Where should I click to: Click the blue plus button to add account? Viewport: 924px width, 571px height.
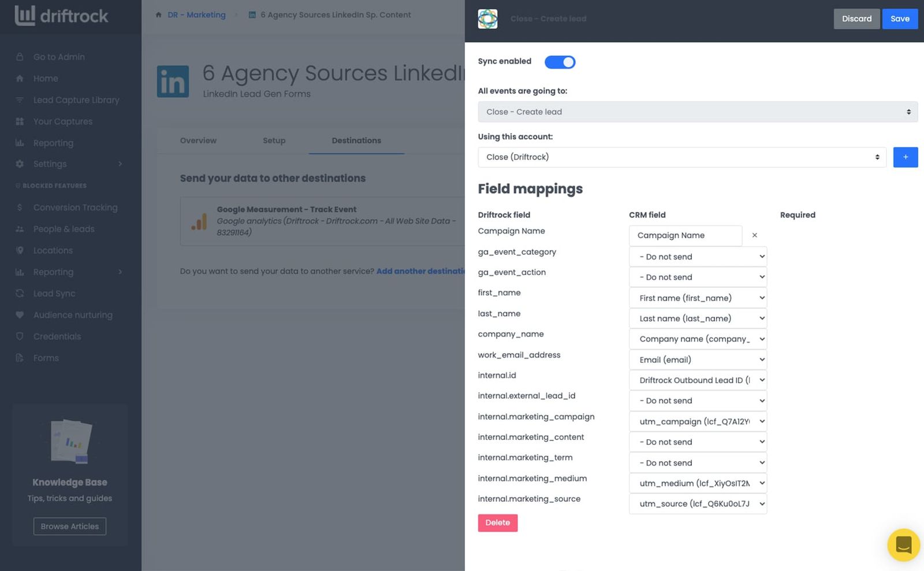[905, 157]
